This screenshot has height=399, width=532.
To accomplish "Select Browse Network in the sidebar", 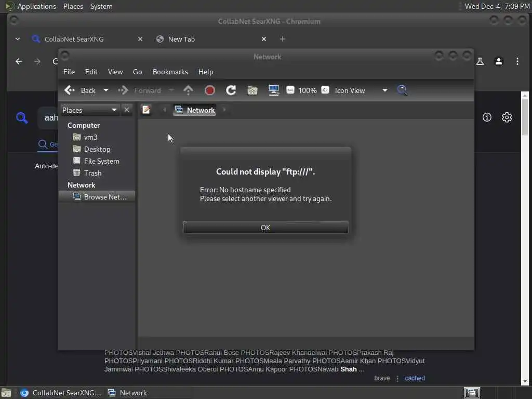I will coord(97,197).
